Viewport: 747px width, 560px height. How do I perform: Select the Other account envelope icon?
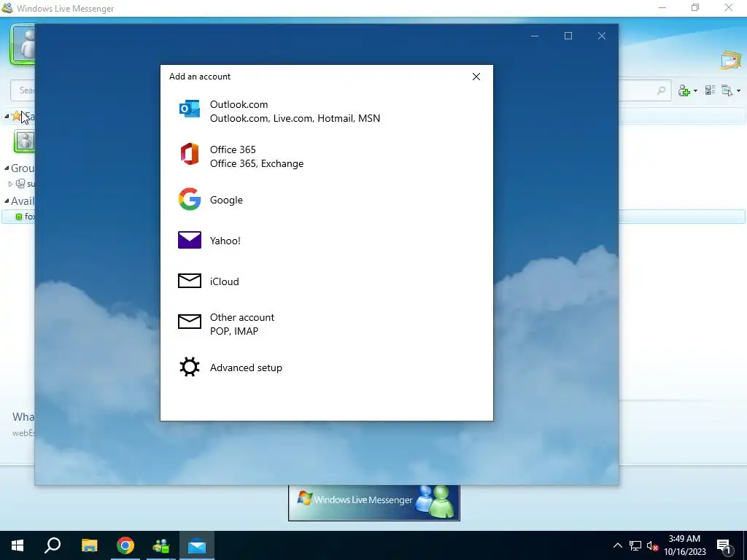pyautogui.click(x=190, y=322)
